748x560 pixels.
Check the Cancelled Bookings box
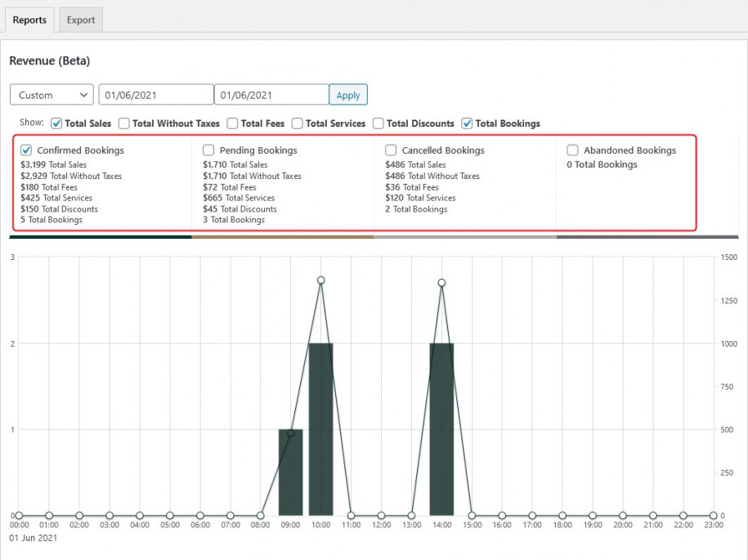tap(390, 150)
